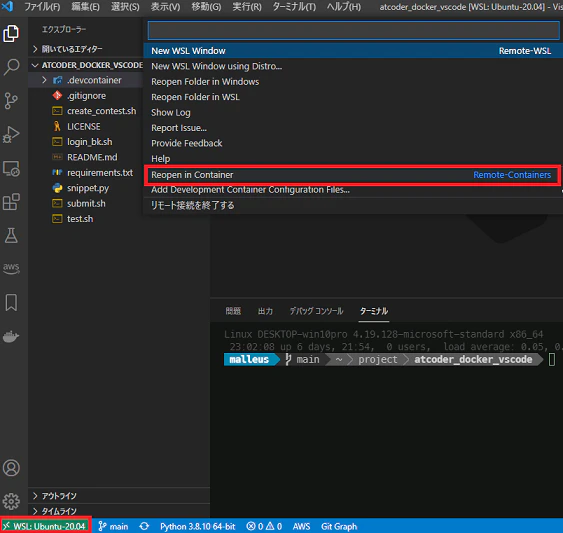The height and width of the screenshot is (533, 563).
Task: Open the 表示(V) menu
Action: pyautogui.click(x=165, y=6)
